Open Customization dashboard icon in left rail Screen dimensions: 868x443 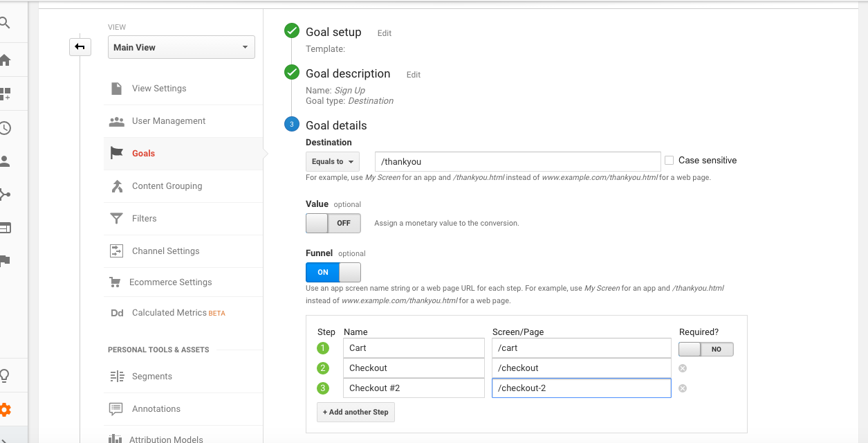pos(5,93)
